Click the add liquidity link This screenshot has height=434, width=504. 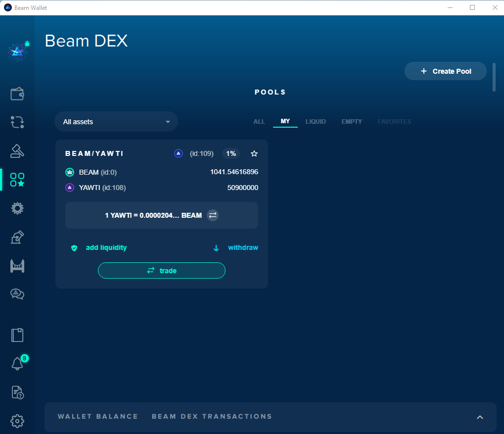106,248
